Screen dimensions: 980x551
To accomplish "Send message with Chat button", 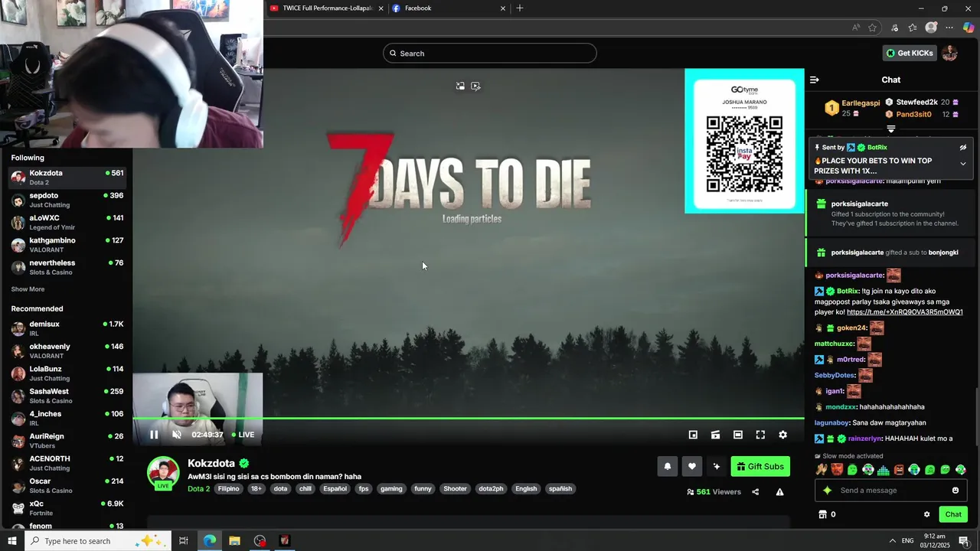I will pos(953,514).
